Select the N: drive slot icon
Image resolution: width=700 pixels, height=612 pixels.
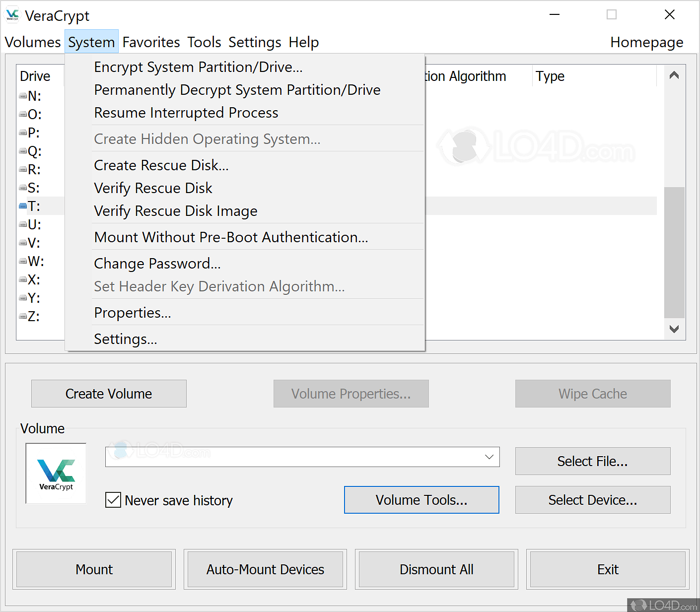pyautogui.click(x=23, y=96)
